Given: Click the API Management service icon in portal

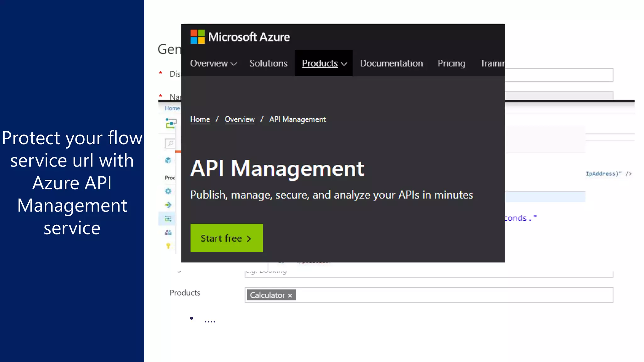Looking at the screenshot, I should (171, 123).
